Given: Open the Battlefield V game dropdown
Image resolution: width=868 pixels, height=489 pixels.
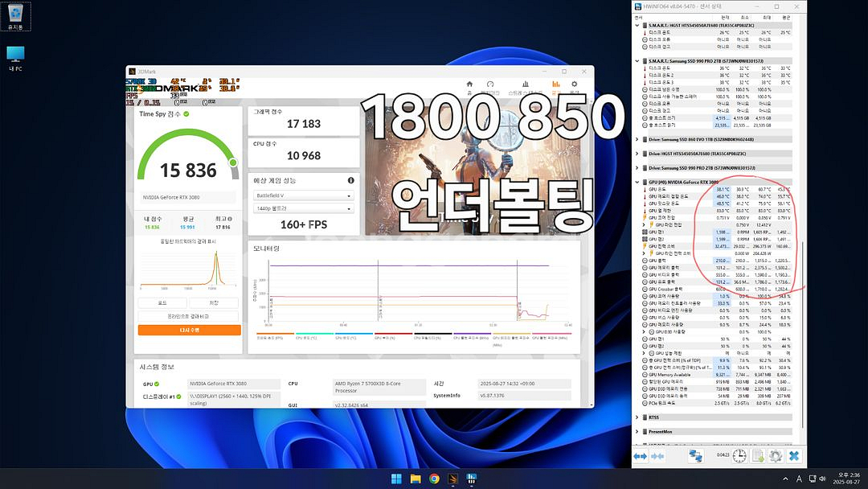Looking at the screenshot, I should [x=303, y=195].
